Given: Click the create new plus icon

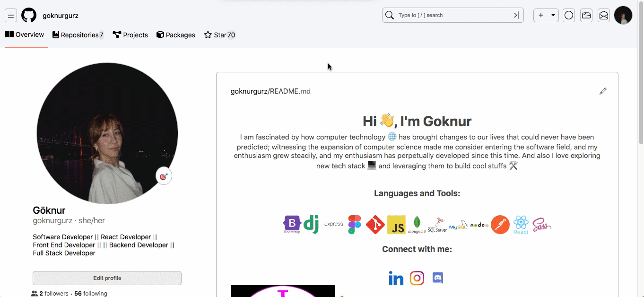Looking at the screenshot, I should pos(541,15).
